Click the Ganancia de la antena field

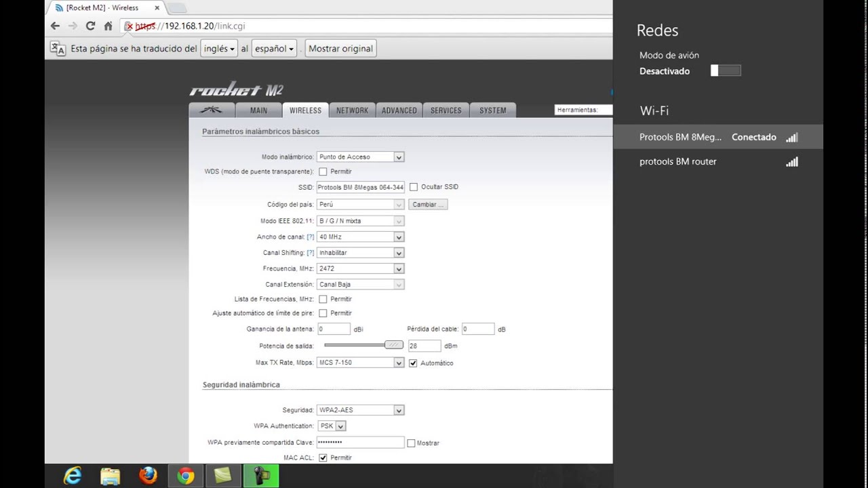point(334,329)
